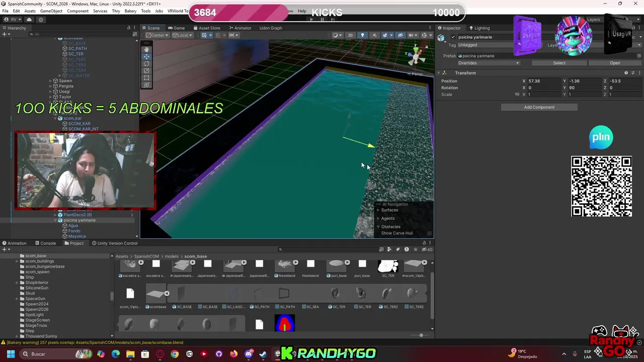Switch to the Animator tab
644x362 pixels.
[240, 28]
